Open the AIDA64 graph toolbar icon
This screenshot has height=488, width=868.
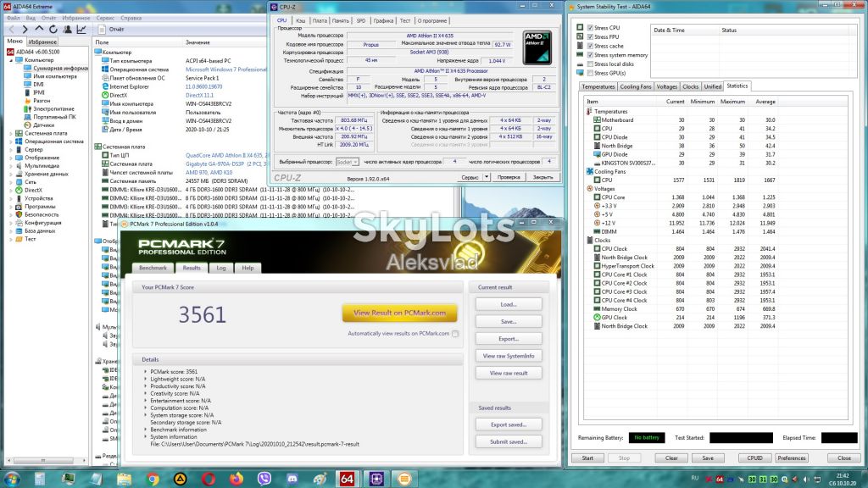pyautogui.click(x=81, y=30)
